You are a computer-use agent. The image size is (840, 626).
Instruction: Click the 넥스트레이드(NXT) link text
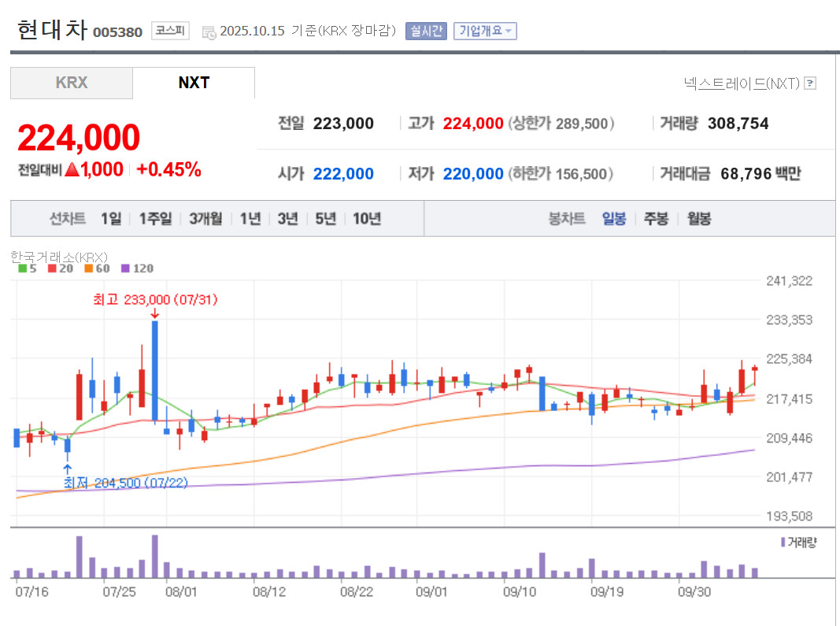(742, 83)
